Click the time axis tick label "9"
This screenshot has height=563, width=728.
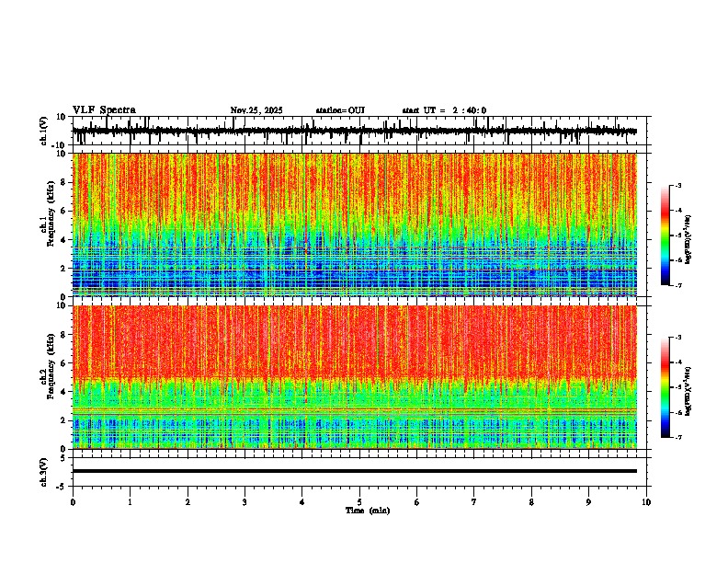[588, 502]
